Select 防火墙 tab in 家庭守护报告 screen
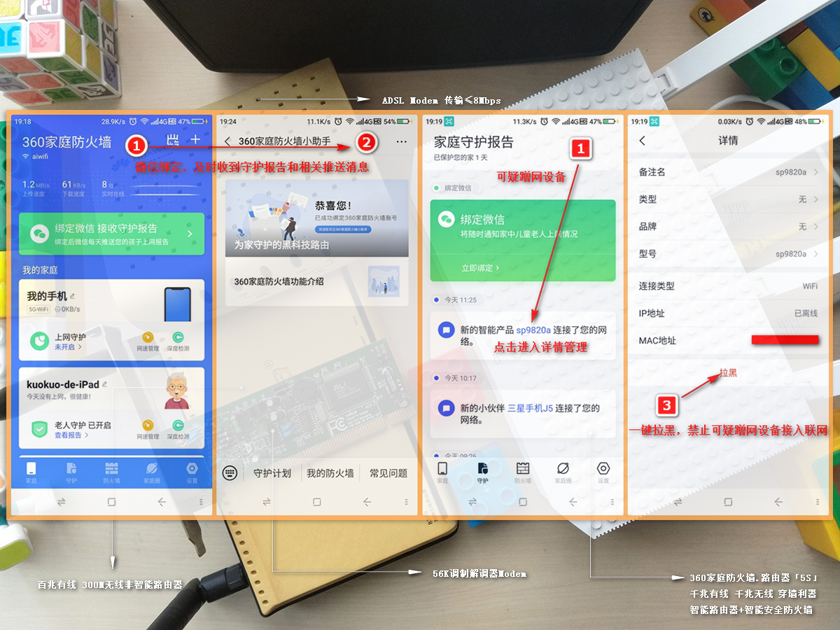Image resolution: width=840 pixels, height=630 pixels. tap(523, 473)
